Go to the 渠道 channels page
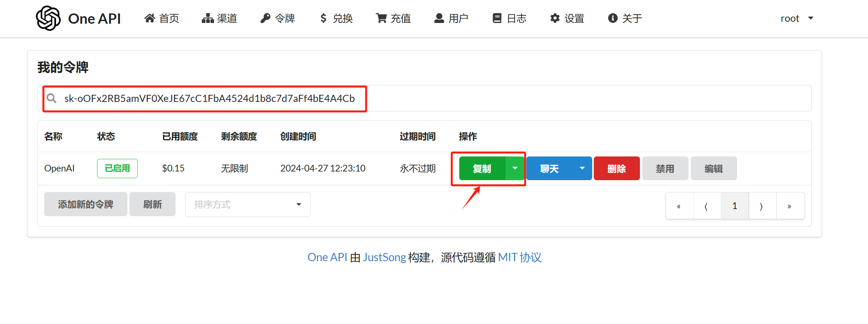Screen dimensions: 868x324 (219, 18)
